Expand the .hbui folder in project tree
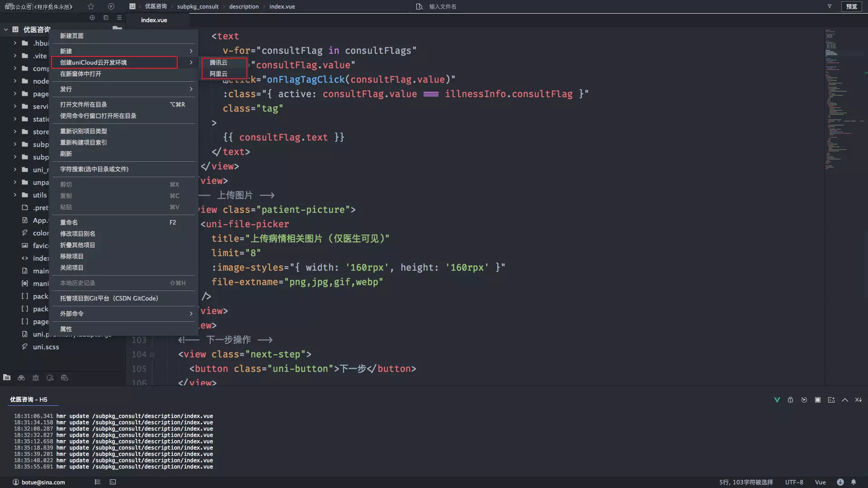 click(x=15, y=43)
